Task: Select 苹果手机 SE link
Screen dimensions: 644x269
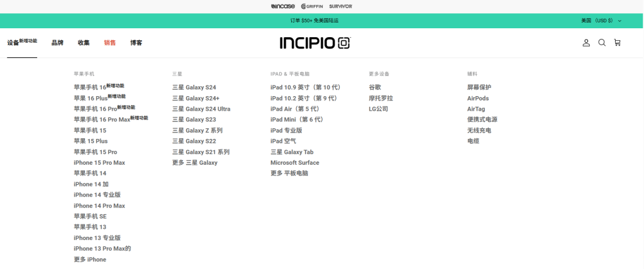Action: pos(90,216)
